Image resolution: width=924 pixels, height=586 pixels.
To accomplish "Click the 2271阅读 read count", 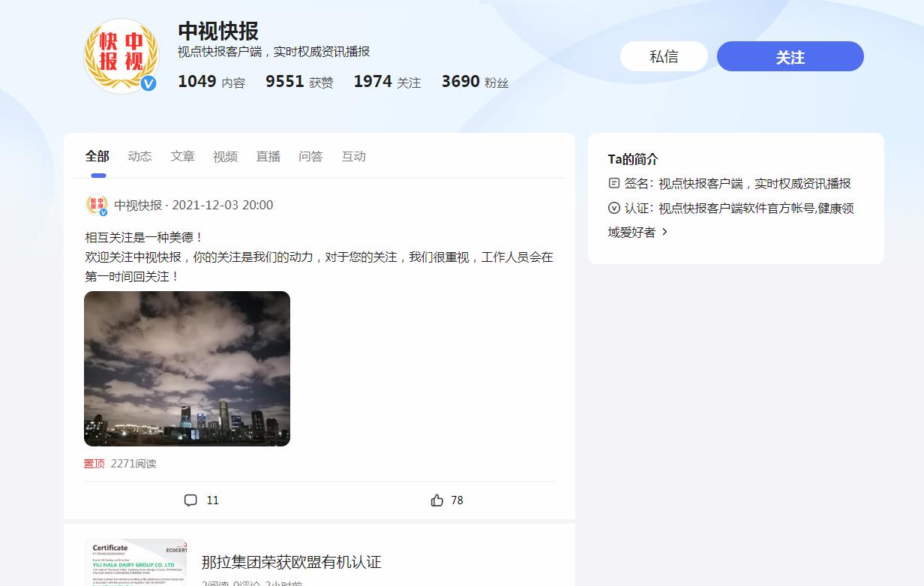I will tap(133, 464).
